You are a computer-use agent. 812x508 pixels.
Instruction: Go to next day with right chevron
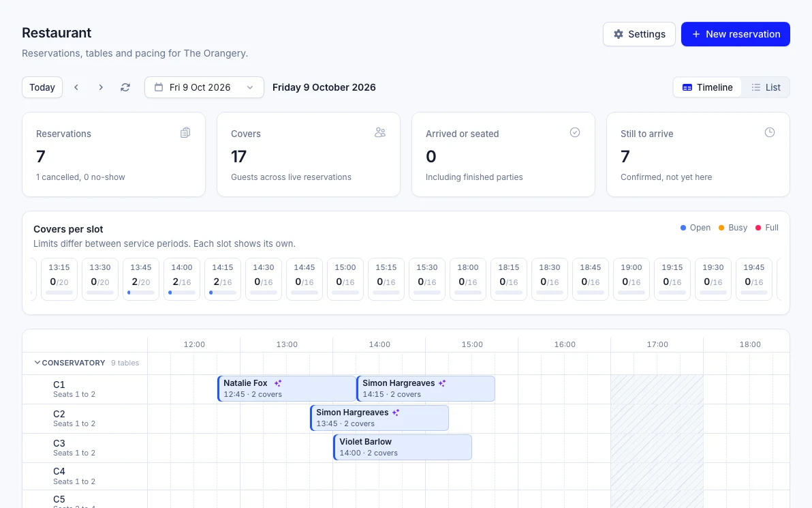[101, 87]
